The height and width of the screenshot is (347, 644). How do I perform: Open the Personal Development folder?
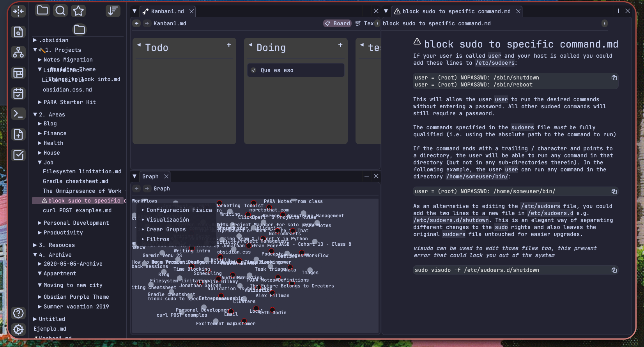click(x=76, y=223)
